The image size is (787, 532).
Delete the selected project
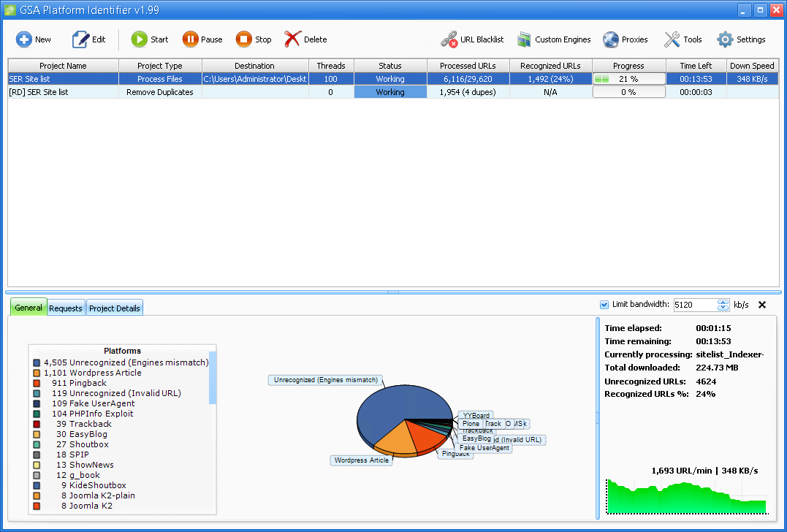point(293,39)
